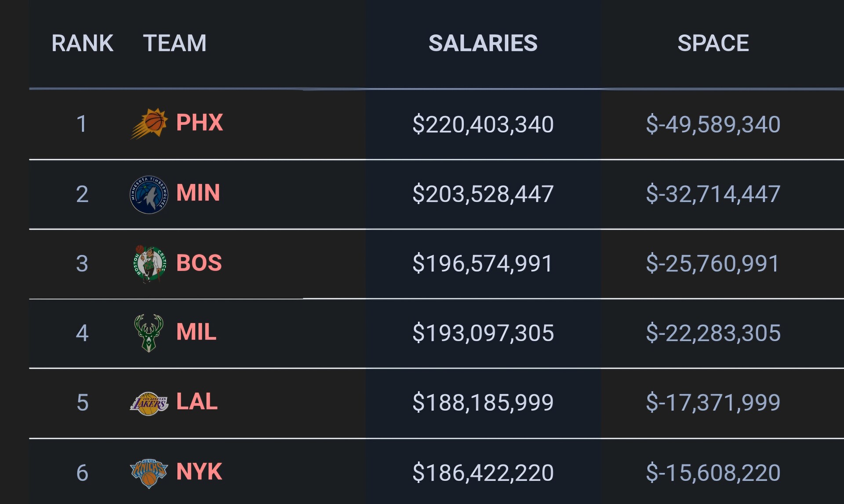The image size is (844, 504).
Task: Click the Phoenix Suns team logo
Action: coord(149,123)
